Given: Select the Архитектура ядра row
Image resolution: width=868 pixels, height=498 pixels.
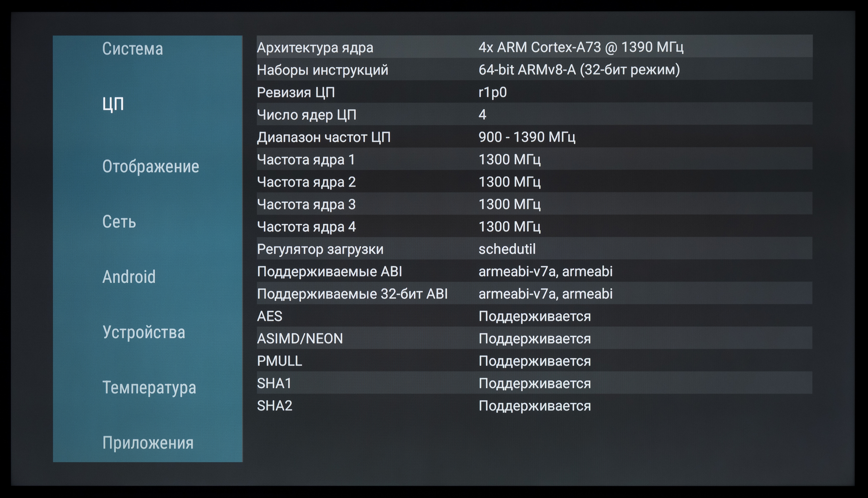Looking at the screenshot, I should tap(534, 47).
